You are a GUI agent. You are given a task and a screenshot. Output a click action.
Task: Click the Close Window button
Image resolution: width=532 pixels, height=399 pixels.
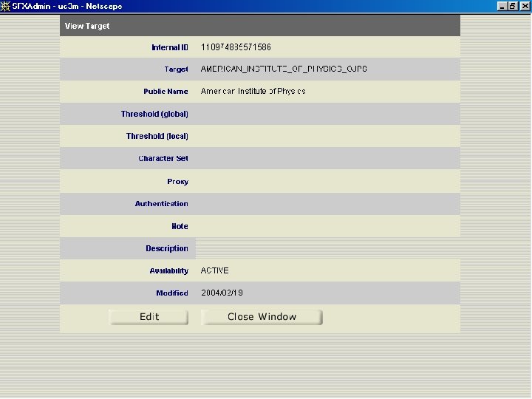point(262,317)
